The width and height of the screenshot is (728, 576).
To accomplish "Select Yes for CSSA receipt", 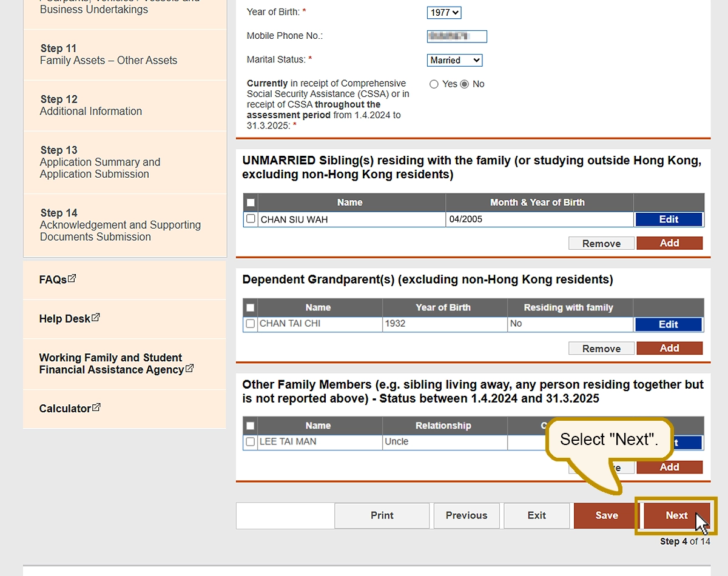I will coord(434,84).
